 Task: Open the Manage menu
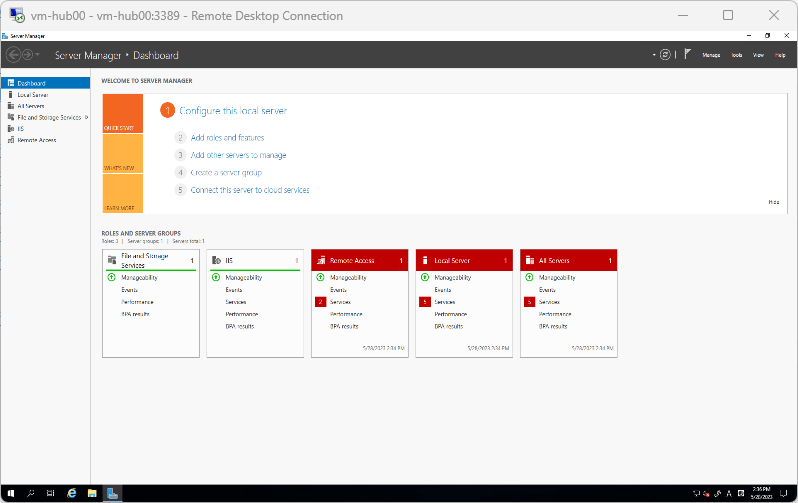click(711, 55)
